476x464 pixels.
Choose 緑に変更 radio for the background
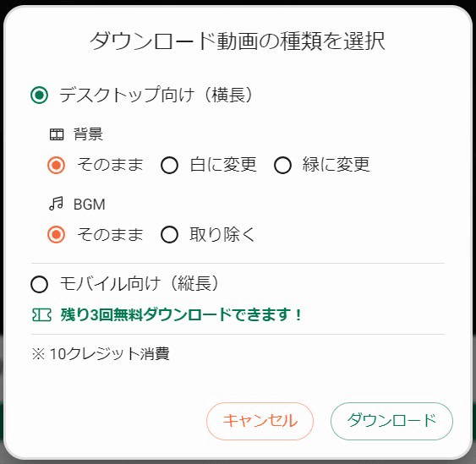(282, 165)
